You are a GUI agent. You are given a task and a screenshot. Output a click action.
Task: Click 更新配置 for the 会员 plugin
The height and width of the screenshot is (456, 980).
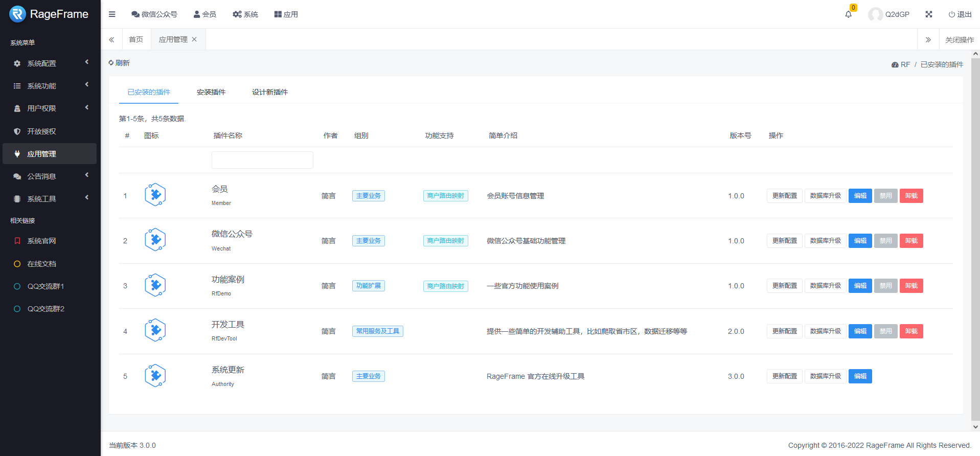pos(785,196)
